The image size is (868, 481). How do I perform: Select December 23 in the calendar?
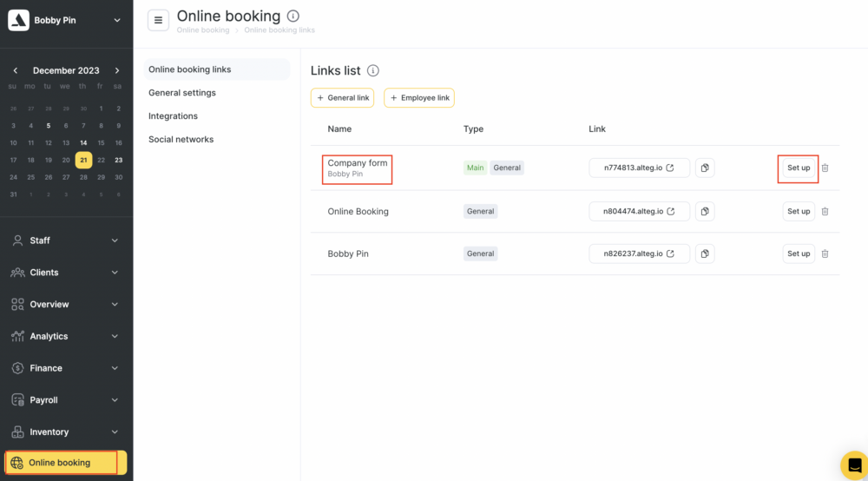pos(118,160)
